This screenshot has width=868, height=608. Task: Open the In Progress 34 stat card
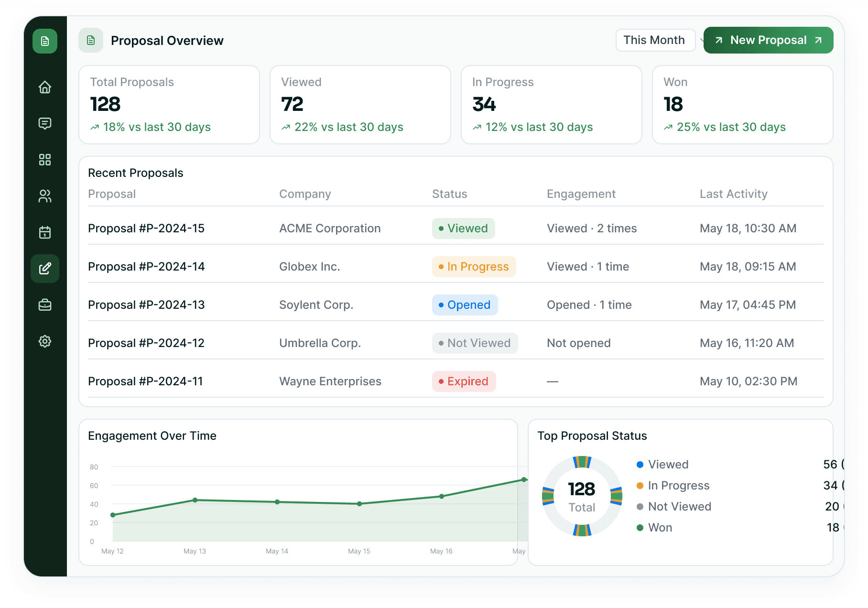[x=552, y=105]
